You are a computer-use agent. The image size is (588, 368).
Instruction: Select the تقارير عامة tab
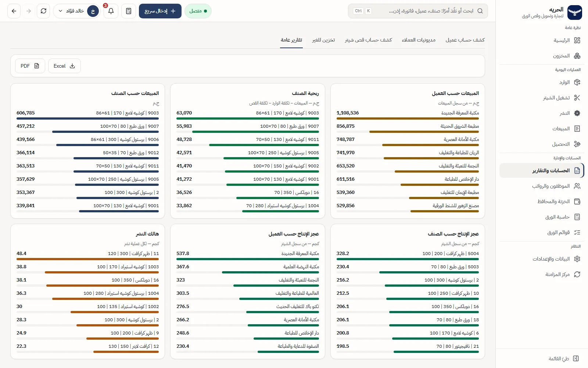point(291,40)
